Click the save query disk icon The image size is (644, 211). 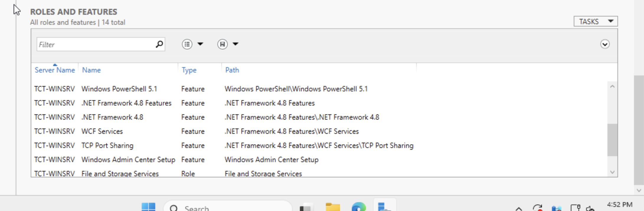(x=222, y=44)
